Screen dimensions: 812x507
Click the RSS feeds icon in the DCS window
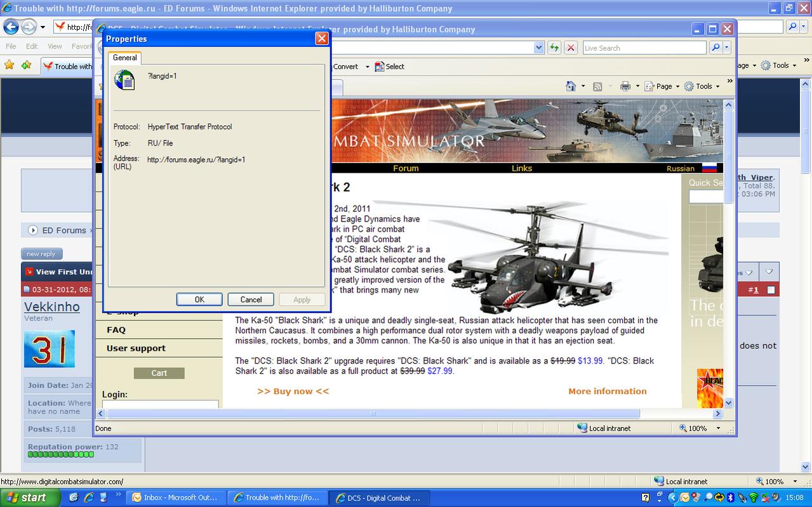coord(597,86)
